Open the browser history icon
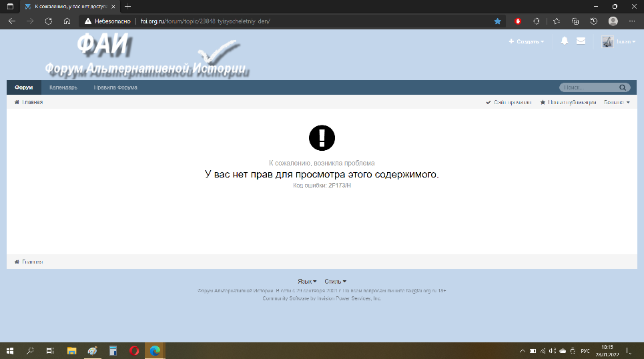Viewport: 644px width, 359px height. (593, 21)
